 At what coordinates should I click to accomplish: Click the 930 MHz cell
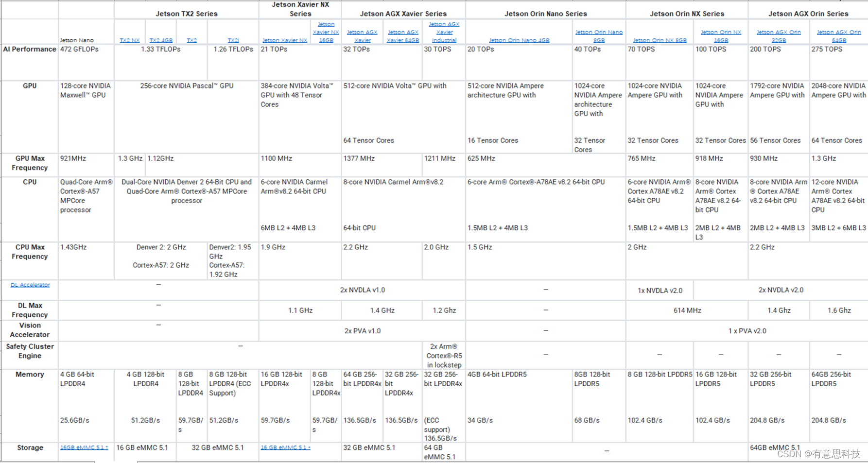click(x=764, y=158)
